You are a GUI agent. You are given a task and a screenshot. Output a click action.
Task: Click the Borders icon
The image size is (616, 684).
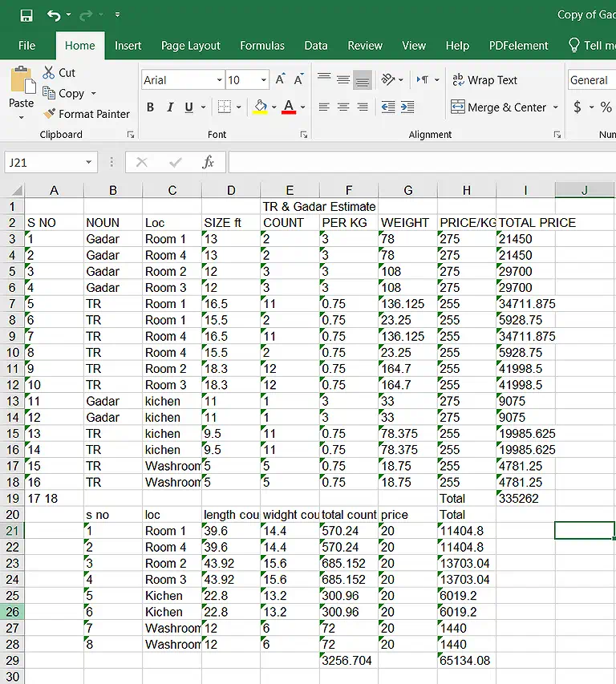225,107
